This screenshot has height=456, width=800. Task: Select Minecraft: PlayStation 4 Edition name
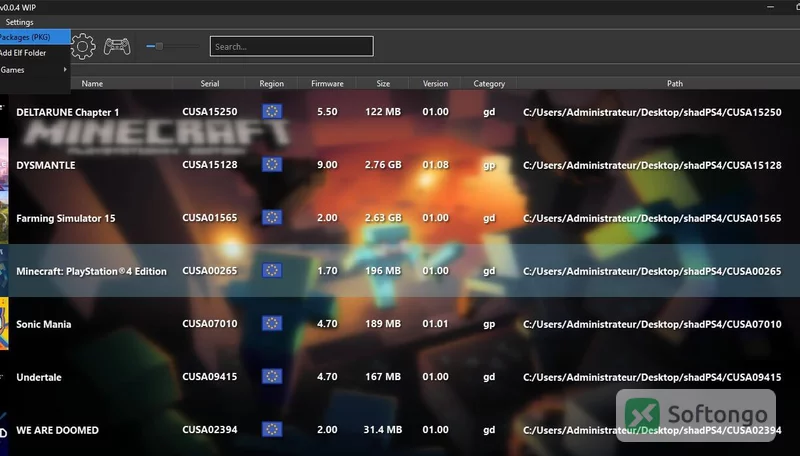91,271
